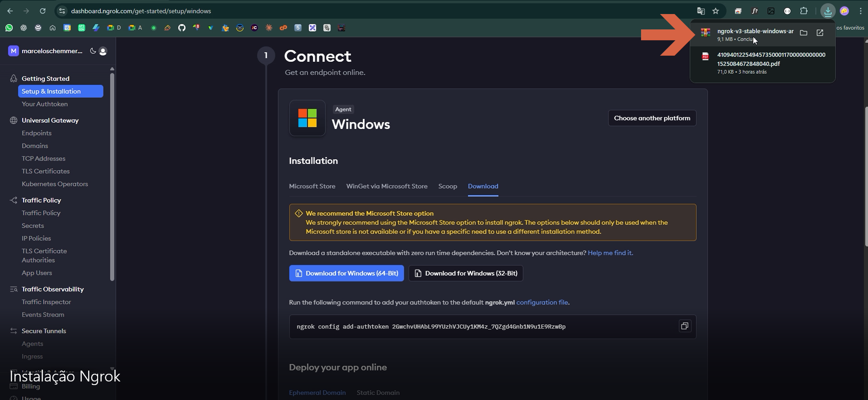Viewport: 868px width, 400px height.
Task: Open the user account icon in sidebar
Action: (103, 51)
